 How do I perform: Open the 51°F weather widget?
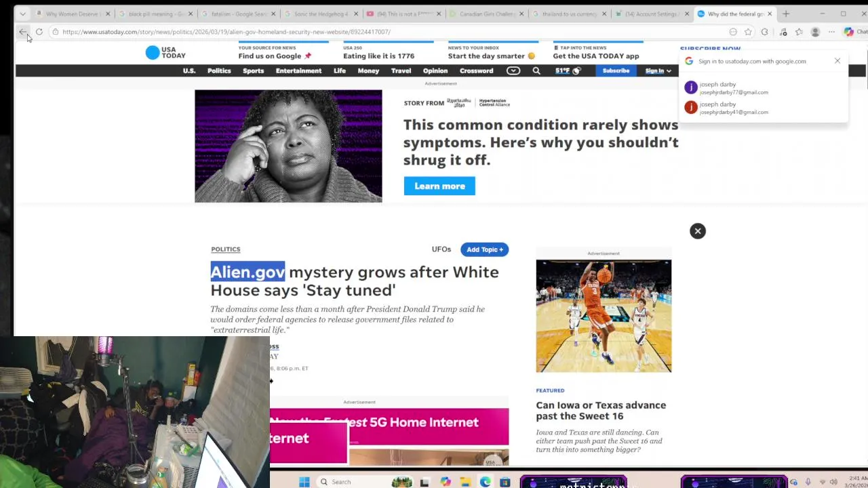click(568, 70)
